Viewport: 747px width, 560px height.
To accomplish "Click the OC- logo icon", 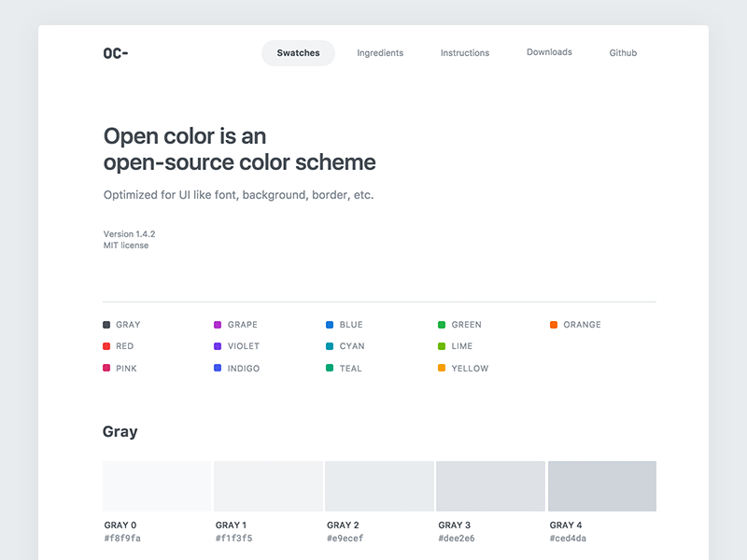I will pyautogui.click(x=116, y=53).
